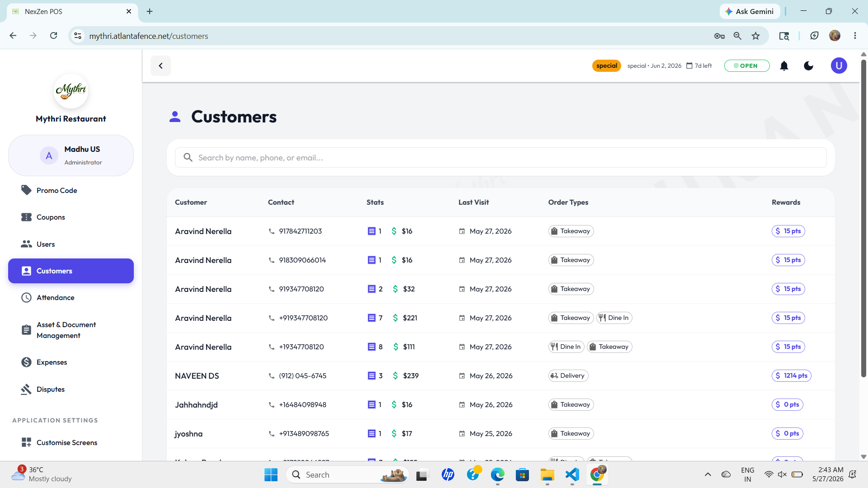
Task: Open Chrome three-dot menu
Action: [x=855, y=36]
